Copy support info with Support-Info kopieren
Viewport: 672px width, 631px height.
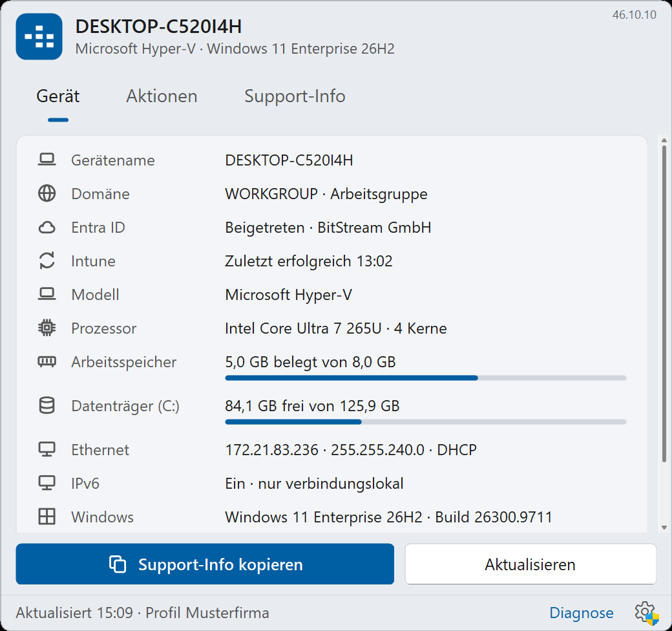[x=205, y=564]
